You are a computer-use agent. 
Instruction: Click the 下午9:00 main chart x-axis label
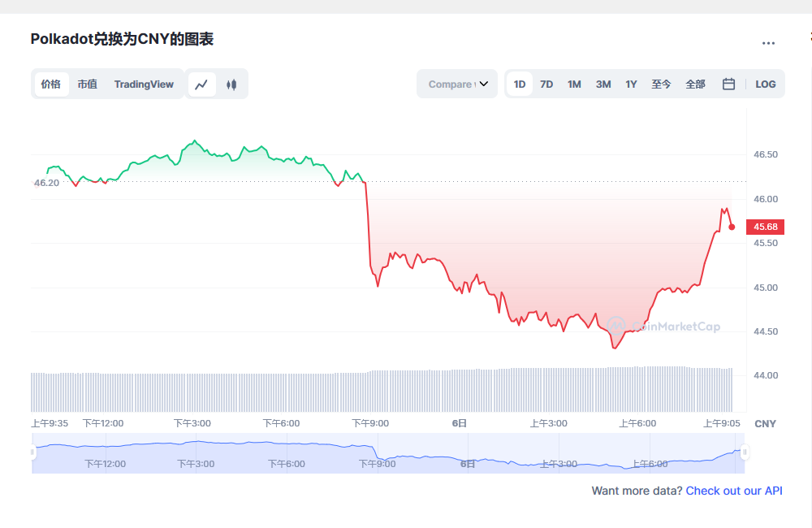click(x=370, y=423)
